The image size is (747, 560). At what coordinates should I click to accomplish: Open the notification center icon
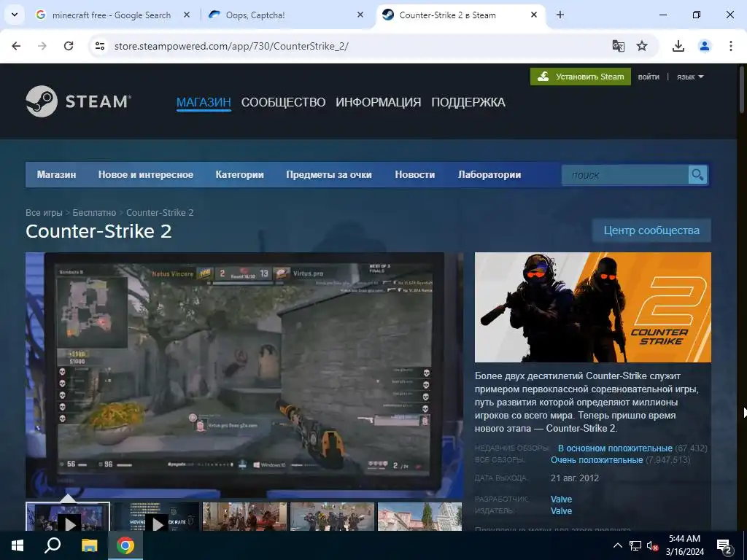[x=724, y=547]
